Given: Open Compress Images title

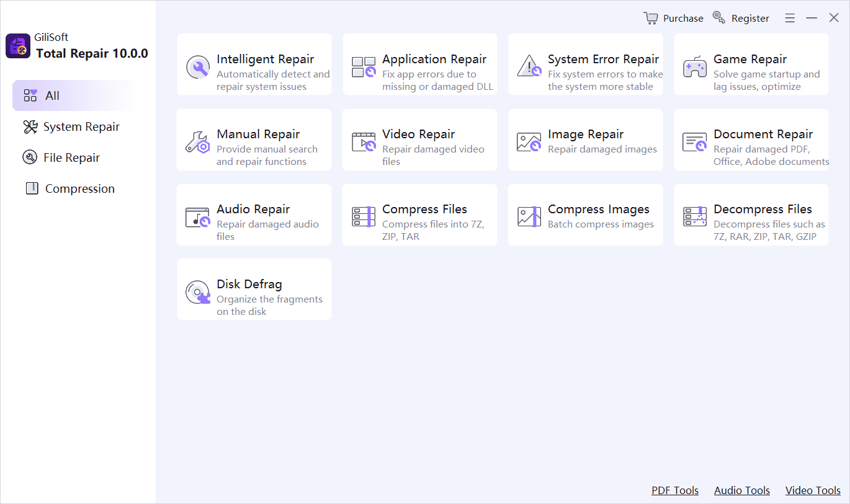Looking at the screenshot, I should [599, 209].
